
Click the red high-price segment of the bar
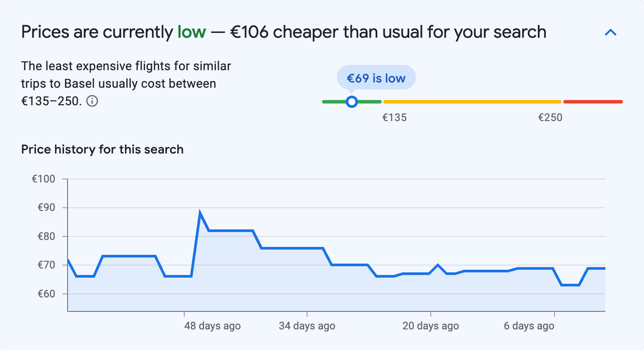[592, 101]
